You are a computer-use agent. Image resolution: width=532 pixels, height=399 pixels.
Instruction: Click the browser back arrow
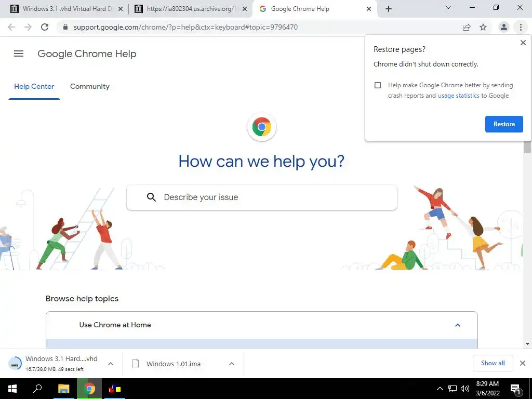(x=11, y=27)
